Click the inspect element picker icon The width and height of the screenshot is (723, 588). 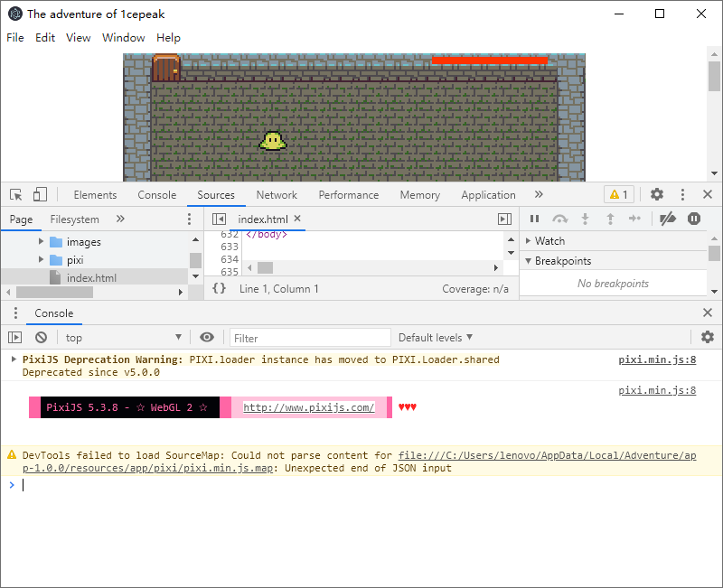(x=15, y=194)
